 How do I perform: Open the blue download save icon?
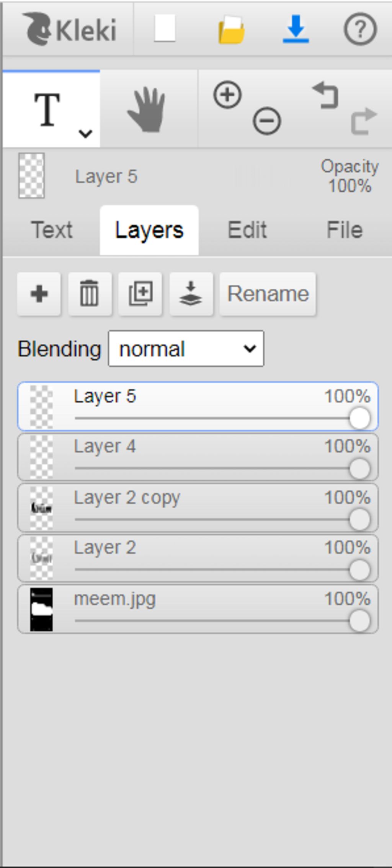coord(296,29)
